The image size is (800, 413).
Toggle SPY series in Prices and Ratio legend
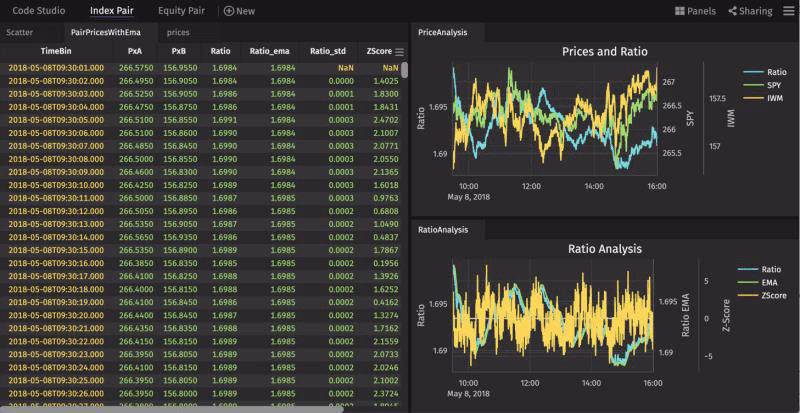(765, 87)
